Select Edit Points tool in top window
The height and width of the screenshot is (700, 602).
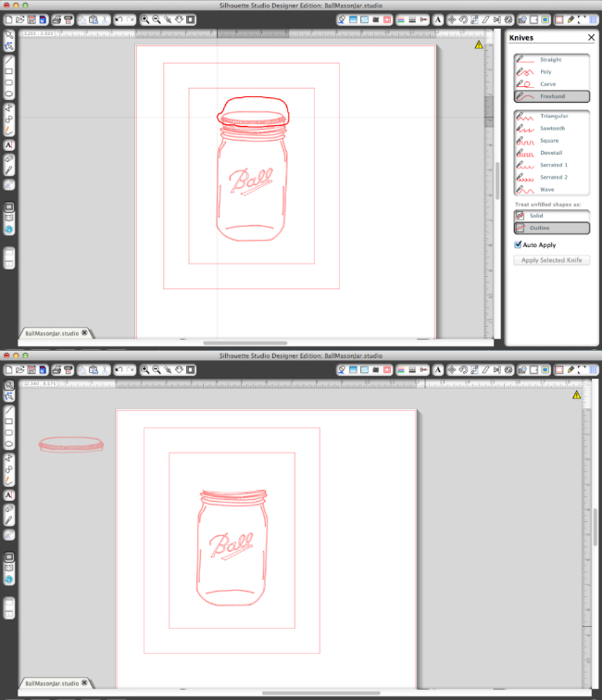tap(9, 46)
